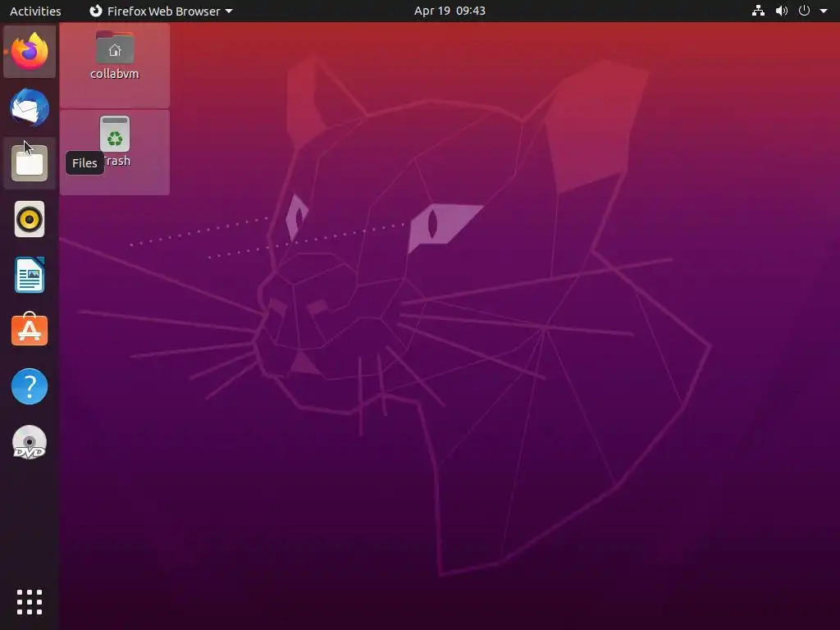Launch Rhythmbox music player

click(30, 219)
